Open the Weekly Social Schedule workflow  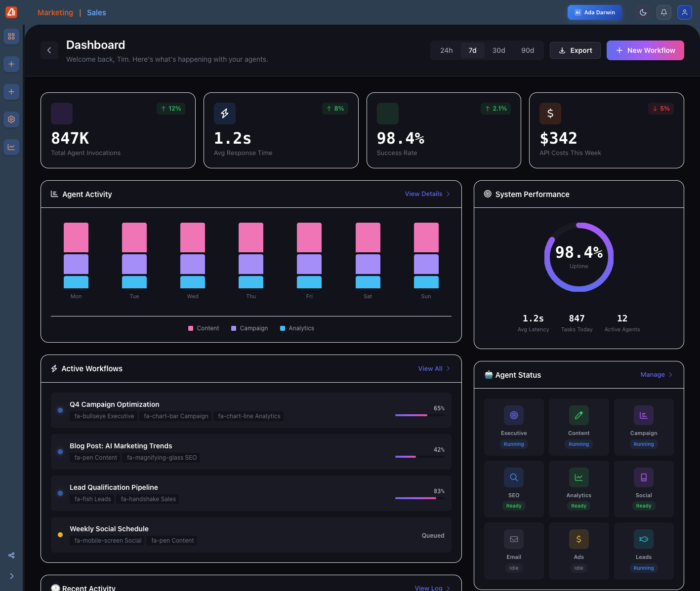coord(251,535)
